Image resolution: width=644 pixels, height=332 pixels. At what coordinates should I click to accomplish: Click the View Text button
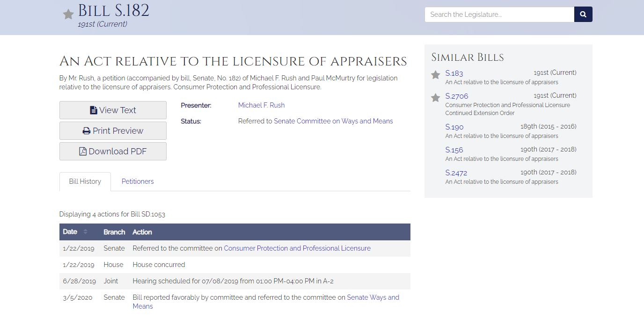point(113,110)
